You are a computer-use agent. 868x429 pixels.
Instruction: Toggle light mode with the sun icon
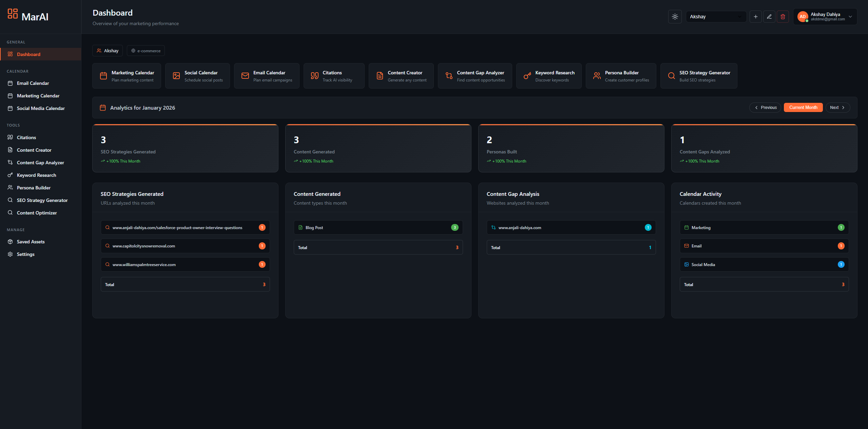(675, 16)
